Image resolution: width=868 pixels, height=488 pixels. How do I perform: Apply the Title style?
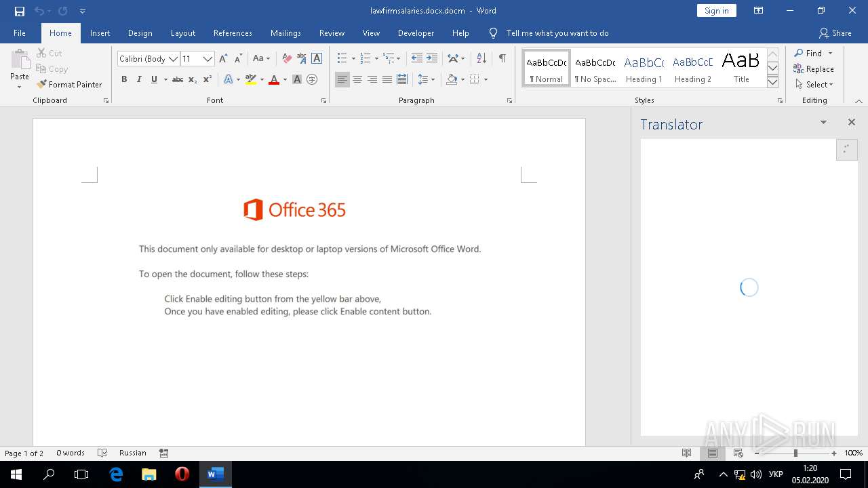[x=741, y=69]
